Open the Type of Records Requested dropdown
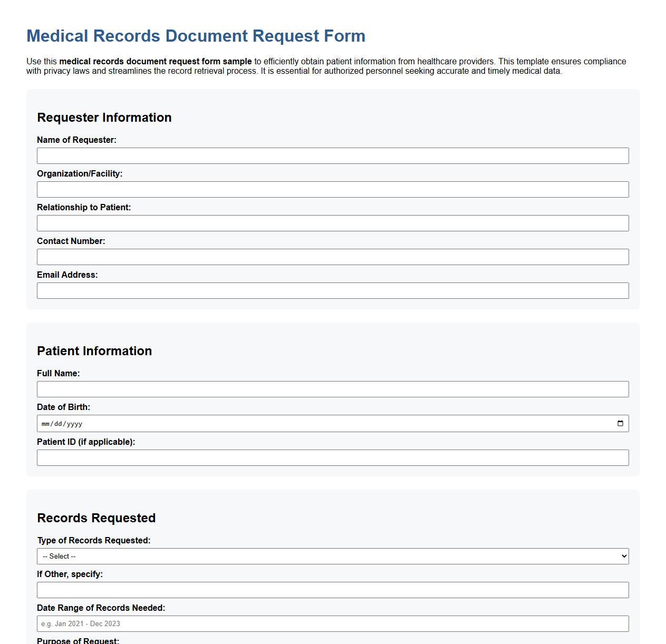This screenshot has width=666, height=644. (x=332, y=556)
